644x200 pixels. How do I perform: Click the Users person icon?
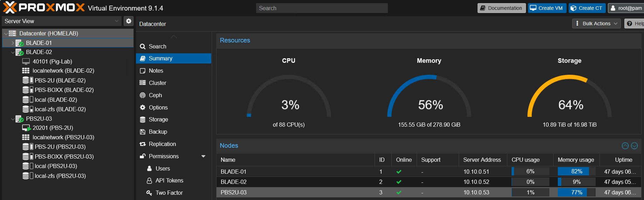149,168
